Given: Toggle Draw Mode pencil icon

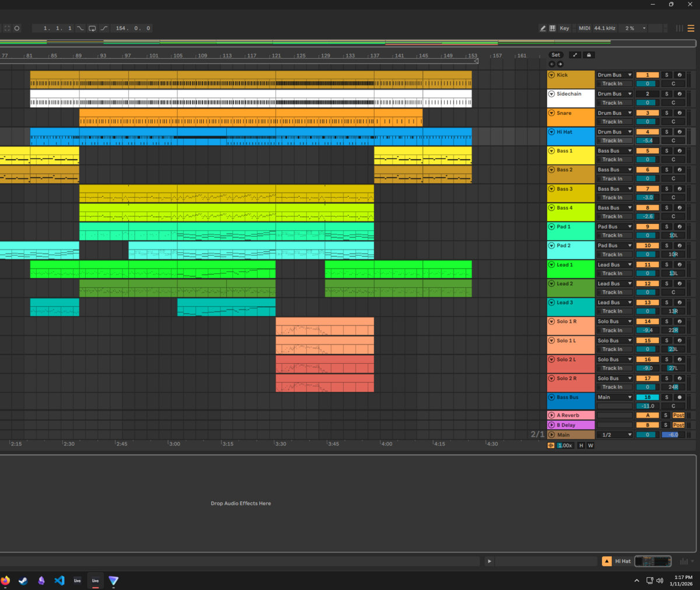Looking at the screenshot, I should click(x=542, y=28).
